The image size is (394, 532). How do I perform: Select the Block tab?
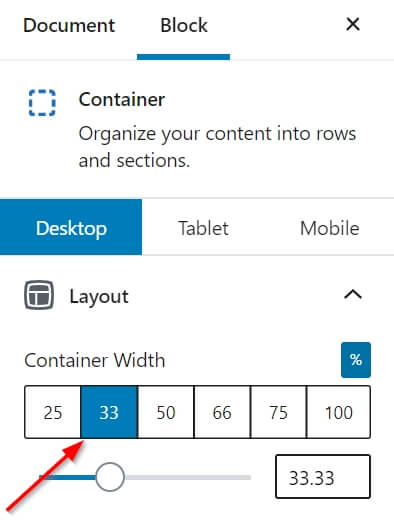[x=184, y=25]
